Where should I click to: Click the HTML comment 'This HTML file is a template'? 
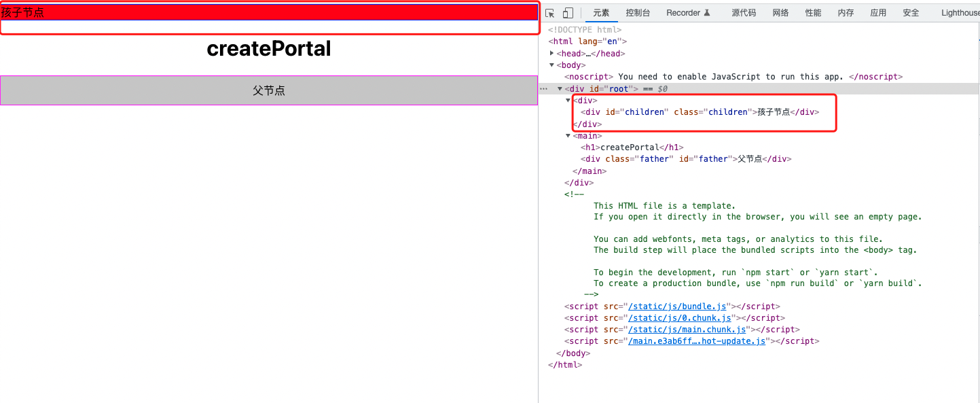[664, 206]
